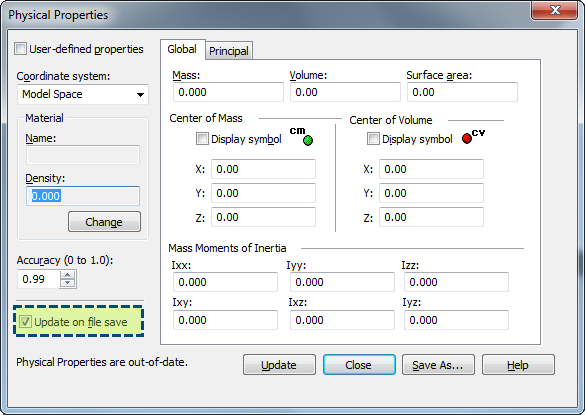Screen dimensions: 585x415
Task: Click the Update button
Action: tap(279, 365)
